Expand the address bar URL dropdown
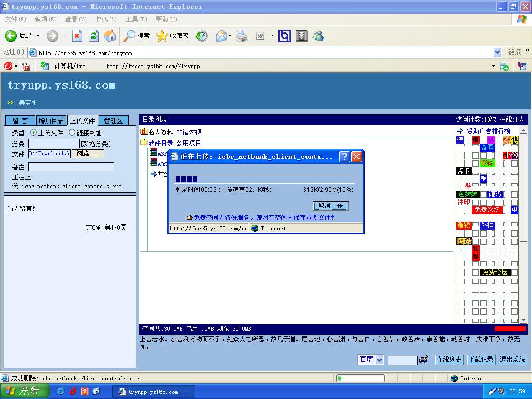 click(497, 52)
